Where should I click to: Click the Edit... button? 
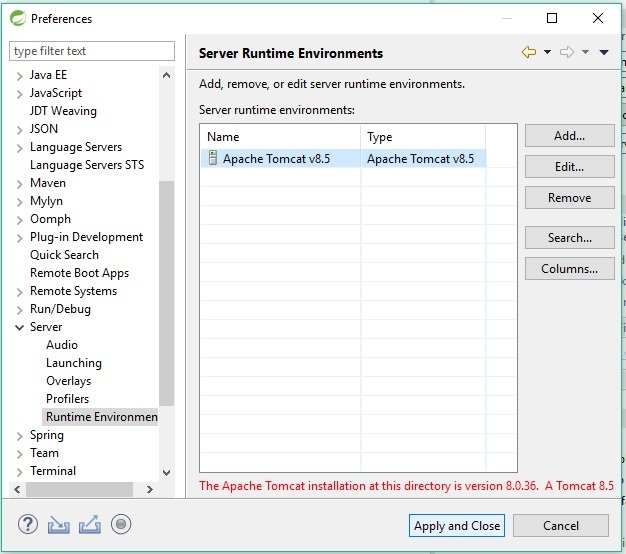(569, 166)
